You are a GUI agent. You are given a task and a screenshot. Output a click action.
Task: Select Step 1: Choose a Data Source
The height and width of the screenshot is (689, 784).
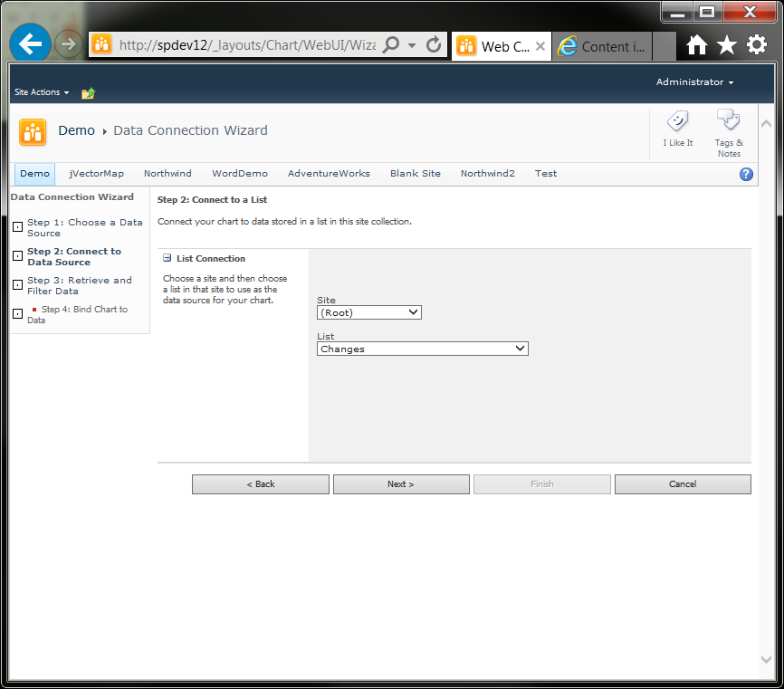point(84,227)
